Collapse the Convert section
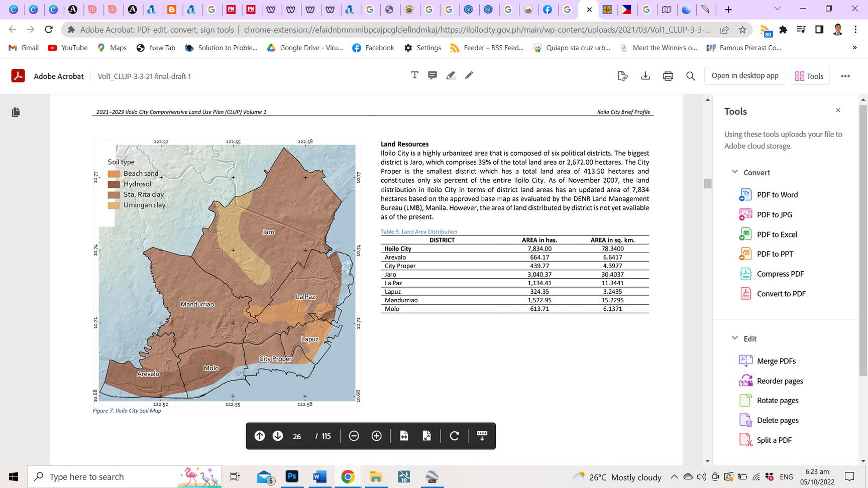The width and height of the screenshot is (868, 488). coord(735,172)
